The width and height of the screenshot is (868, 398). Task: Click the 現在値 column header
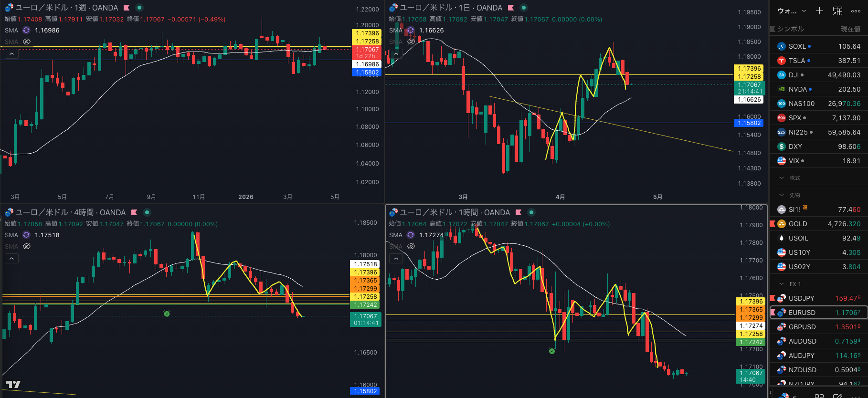pyautogui.click(x=850, y=29)
